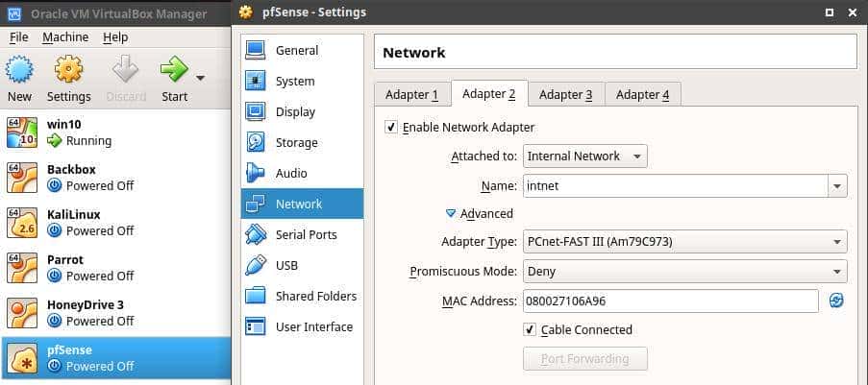
Task: Expand the Adapter Type combo box
Action: pos(684,242)
